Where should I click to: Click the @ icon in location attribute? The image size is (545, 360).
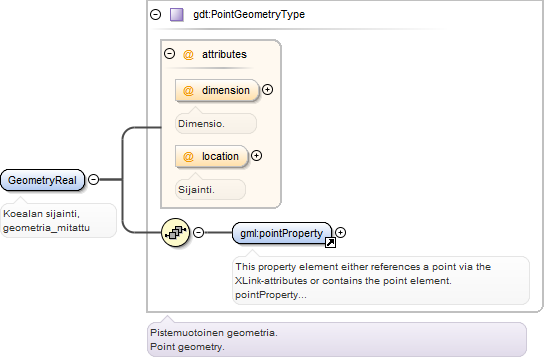(x=188, y=157)
